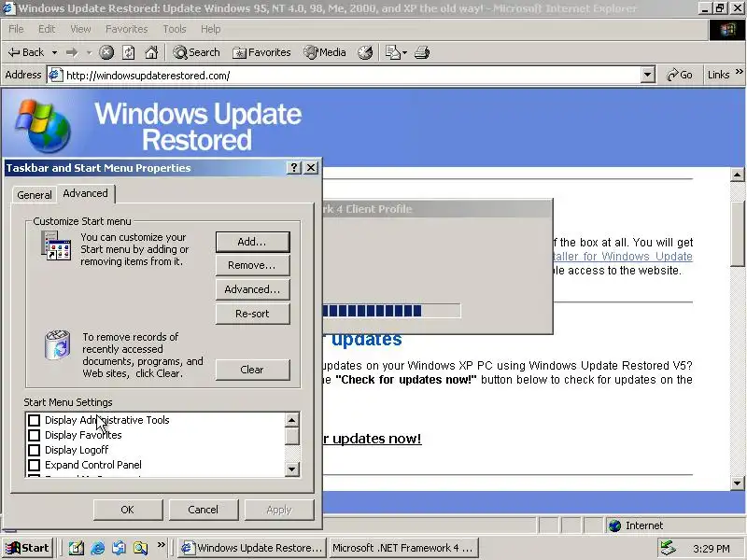747x560 pixels.
Task: Click the Re-sort button
Action: pos(252,314)
